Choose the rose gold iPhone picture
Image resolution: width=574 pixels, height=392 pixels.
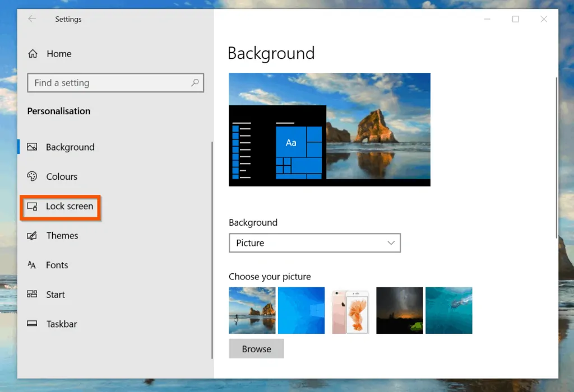pos(350,310)
